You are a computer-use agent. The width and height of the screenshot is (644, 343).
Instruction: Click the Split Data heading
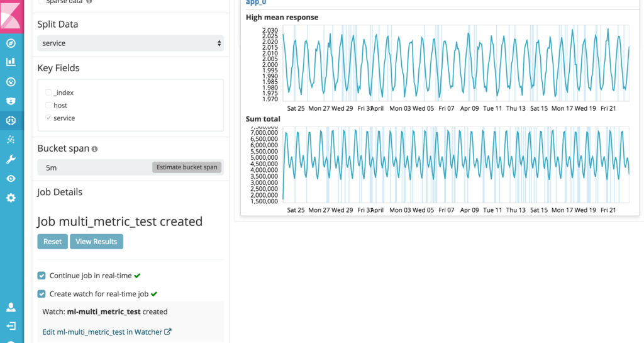pos(57,25)
